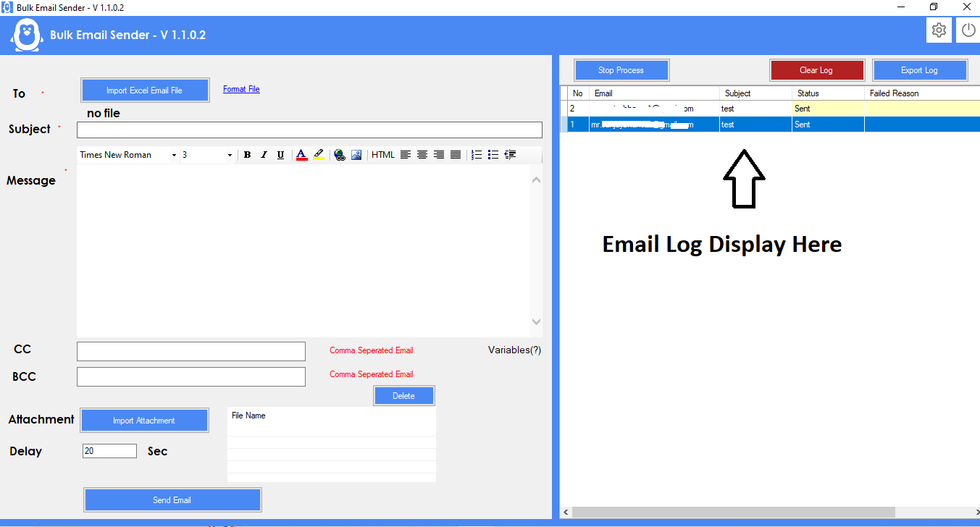
Task: Click inside the Delay seconds field
Action: coord(109,450)
